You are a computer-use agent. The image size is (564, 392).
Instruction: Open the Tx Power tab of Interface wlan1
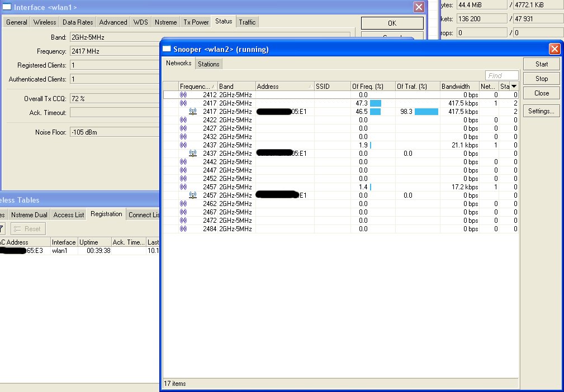click(195, 22)
